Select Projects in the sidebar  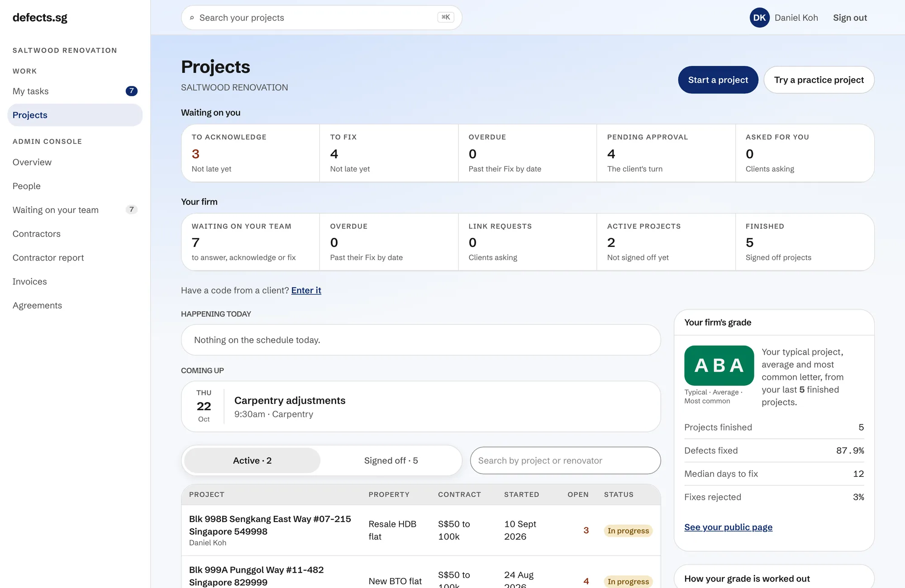point(75,115)
